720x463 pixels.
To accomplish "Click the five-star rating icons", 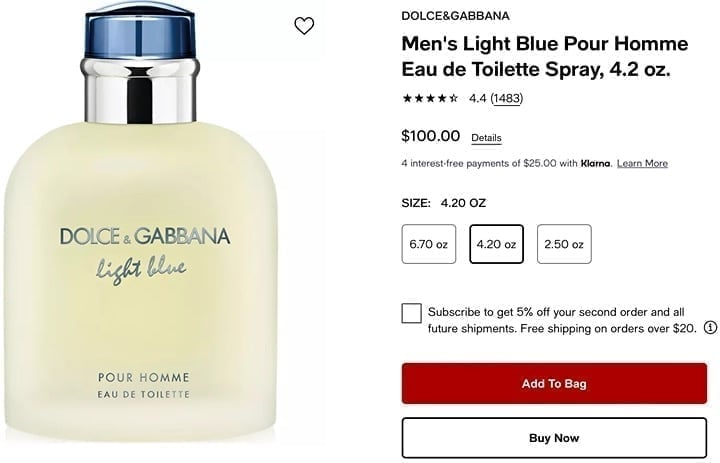I will (x=430, y=98).
